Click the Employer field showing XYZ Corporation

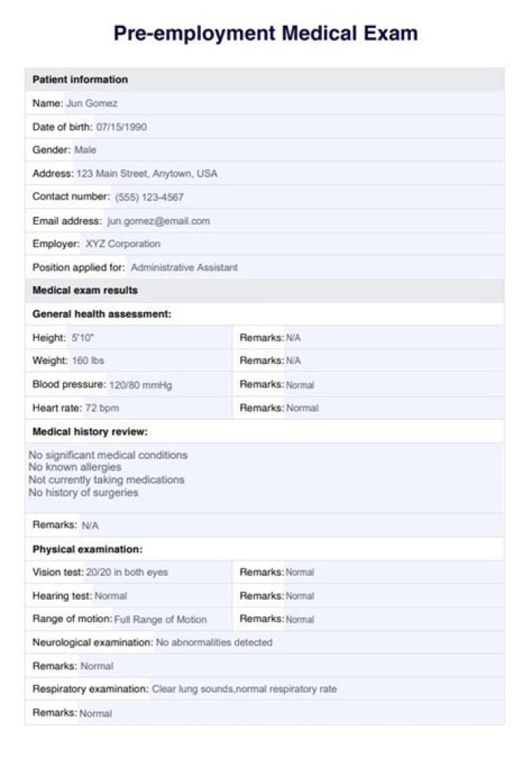(x=123, y=244)
